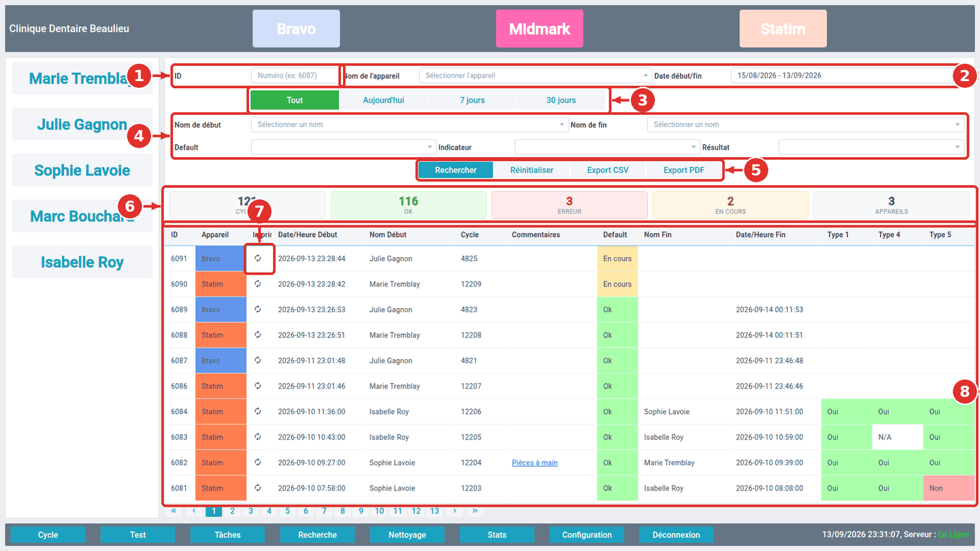The width and height of the screenshot is (980, 551).
Task: Open the Stats section
Action: (x=497, y=535)
